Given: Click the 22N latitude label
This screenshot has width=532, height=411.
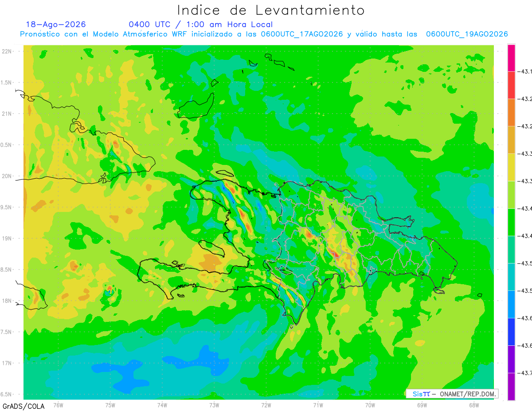Looking at the screenshot, I should (x=8, y=51).
